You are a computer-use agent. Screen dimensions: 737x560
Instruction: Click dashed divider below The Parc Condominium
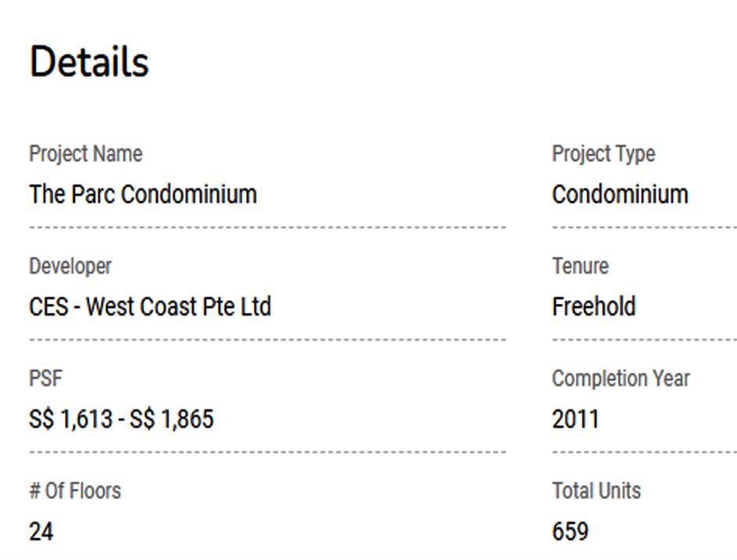[x=267, y=227]
